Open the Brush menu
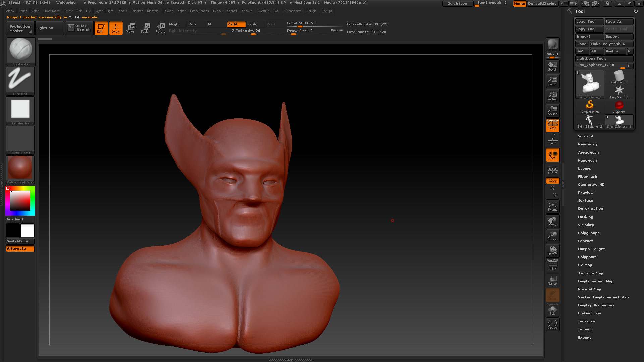Screen dimensions: 644x362 pyautogui.click(x=23, y=11)
